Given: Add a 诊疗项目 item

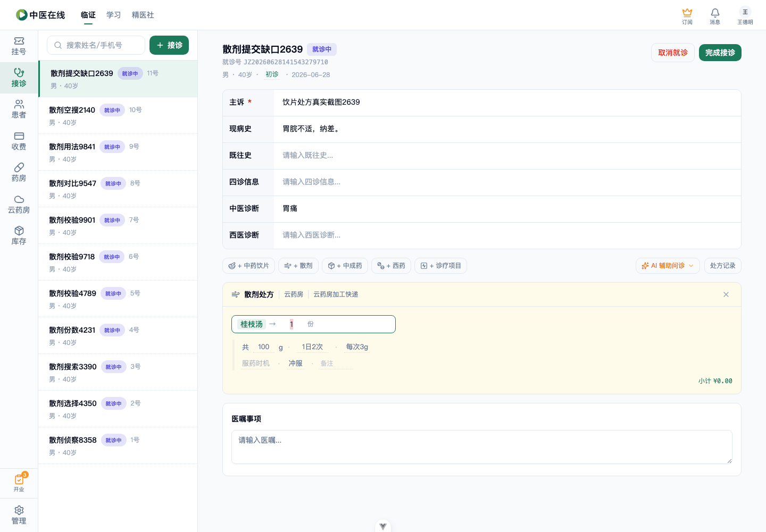Looking at the screenshot, I should click(x=440, y=266).
